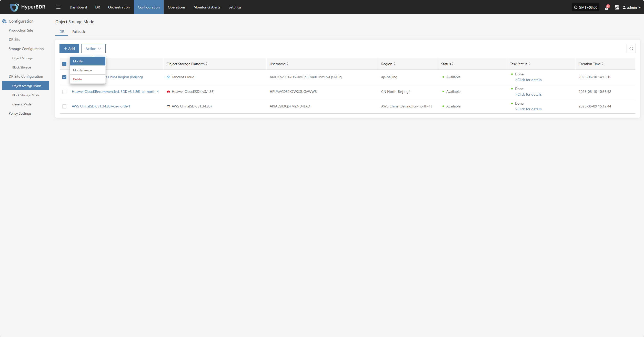The height and width of the screenshot is (337, 644).
Task: Click creation time 2025-06-10 14:15:15
Action: (595, 77)
